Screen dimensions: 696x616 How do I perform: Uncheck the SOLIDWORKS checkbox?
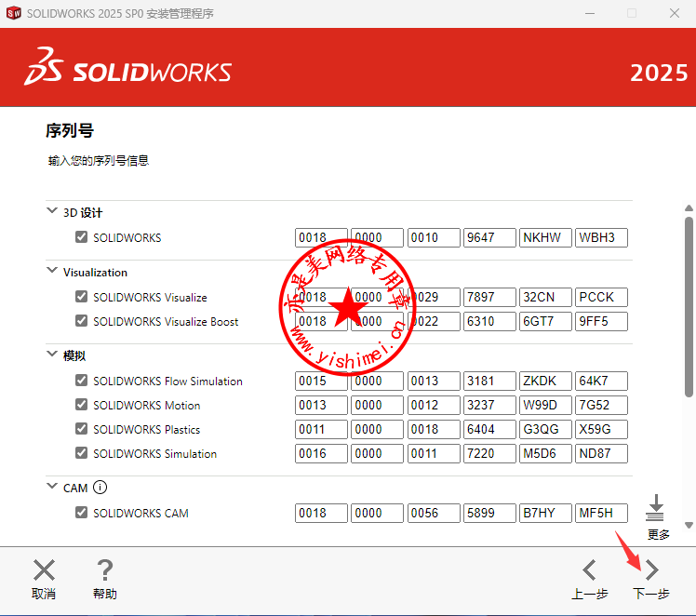coord(81,237)
